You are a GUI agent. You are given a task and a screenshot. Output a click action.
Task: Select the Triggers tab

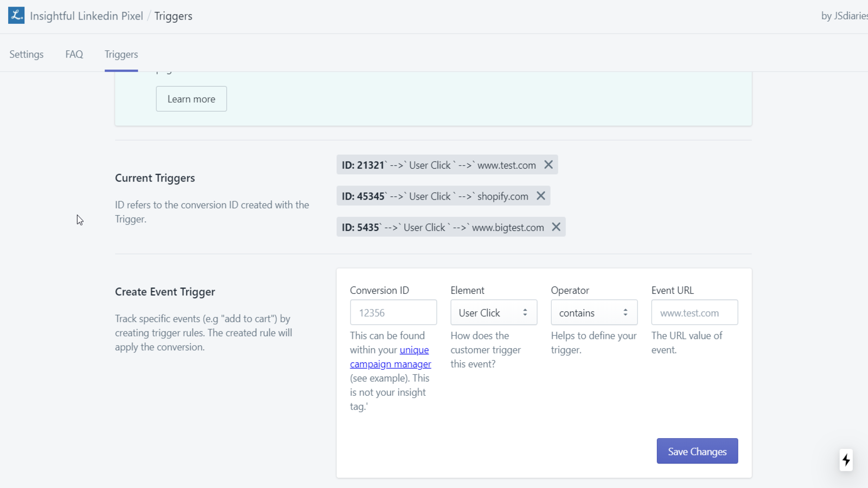122,54
